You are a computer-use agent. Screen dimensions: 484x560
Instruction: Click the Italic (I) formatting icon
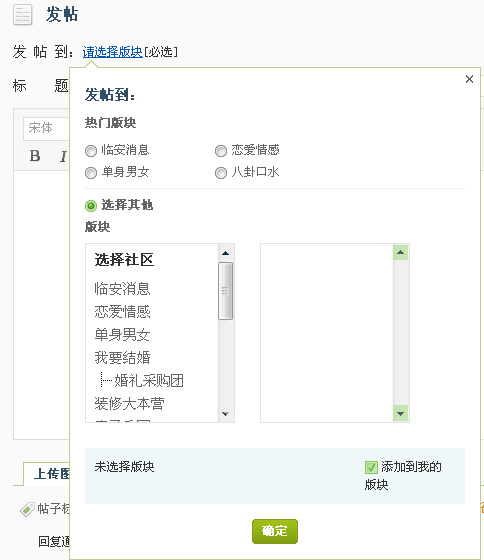63,156
